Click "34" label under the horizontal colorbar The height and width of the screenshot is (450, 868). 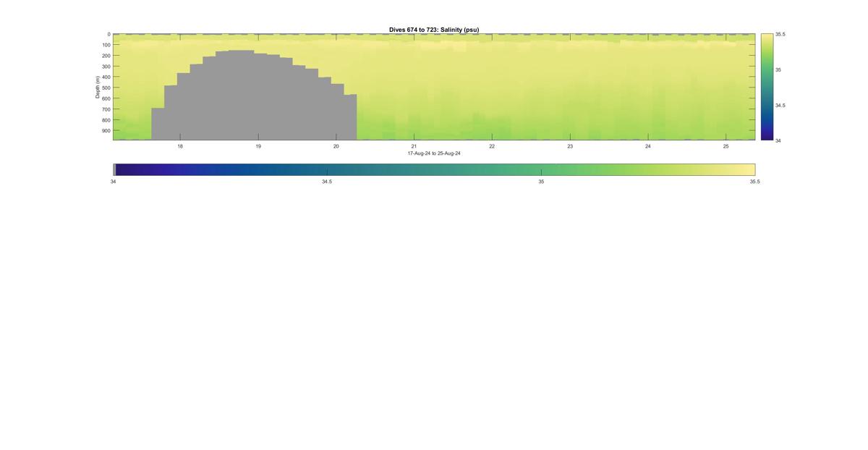113,182
